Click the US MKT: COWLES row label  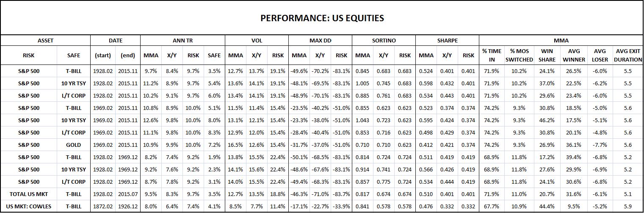[x=29, y=206]
